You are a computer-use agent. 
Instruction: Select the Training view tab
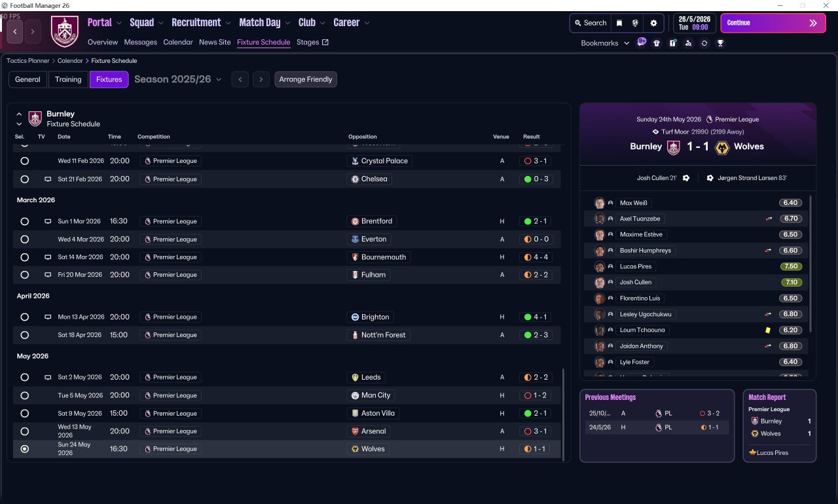tap(68, 79)
